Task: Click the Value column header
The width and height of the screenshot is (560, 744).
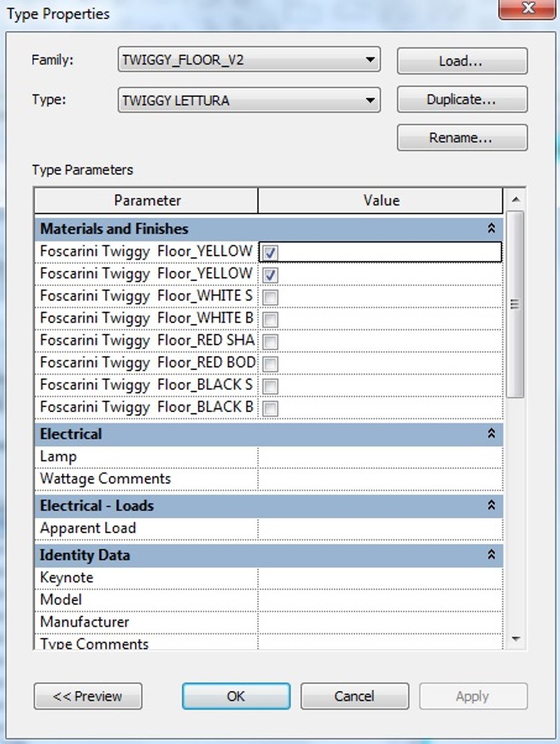Action: coord(381,200)
